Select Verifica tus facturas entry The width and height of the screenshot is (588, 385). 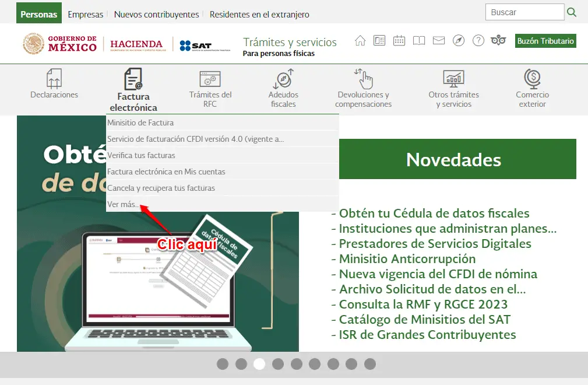[223, 155]
